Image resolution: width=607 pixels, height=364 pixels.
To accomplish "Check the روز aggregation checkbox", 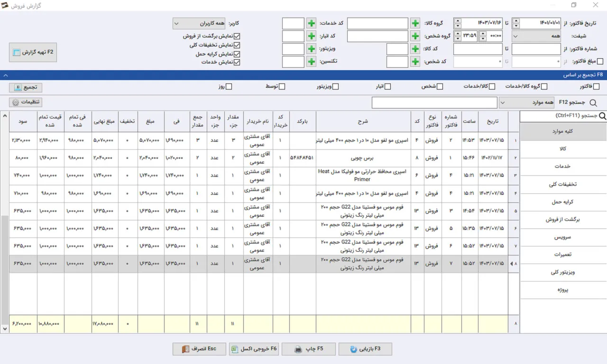I will click(x=229, y=86).
